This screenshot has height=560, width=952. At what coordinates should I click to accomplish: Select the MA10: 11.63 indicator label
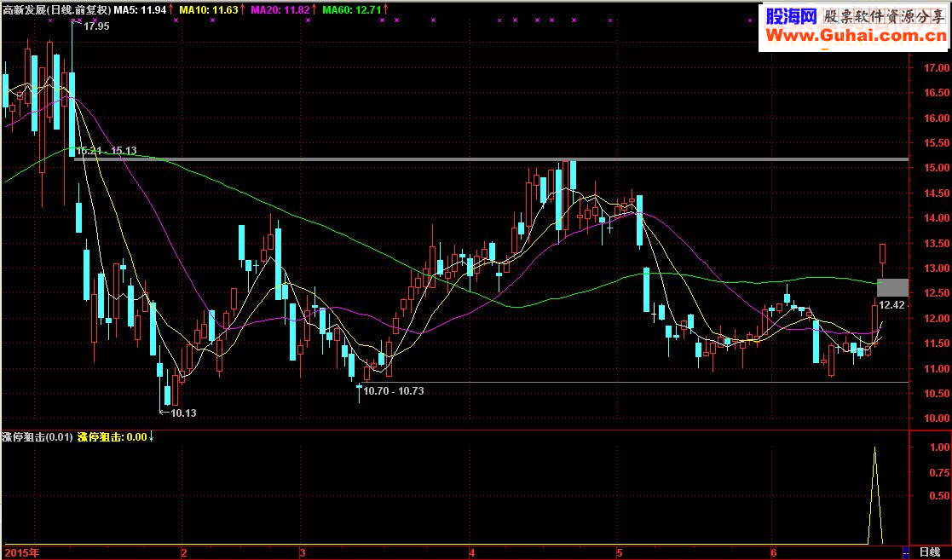(209, 9)
